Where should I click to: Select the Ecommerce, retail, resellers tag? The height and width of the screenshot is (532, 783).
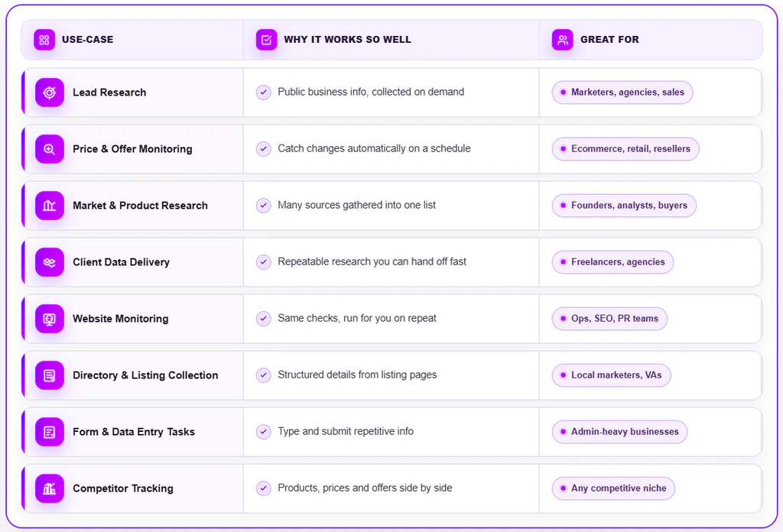pyautogui.click(x=625, y=149)
